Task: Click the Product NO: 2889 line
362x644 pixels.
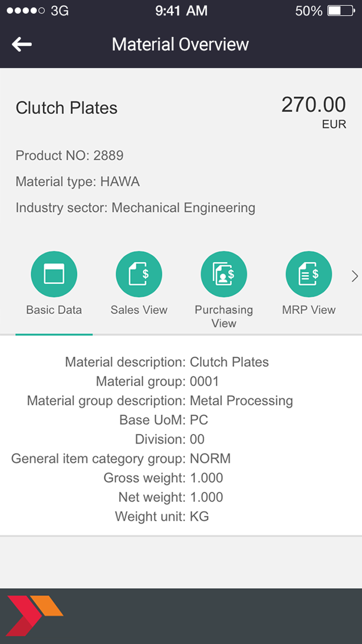Action: (70, 155)
